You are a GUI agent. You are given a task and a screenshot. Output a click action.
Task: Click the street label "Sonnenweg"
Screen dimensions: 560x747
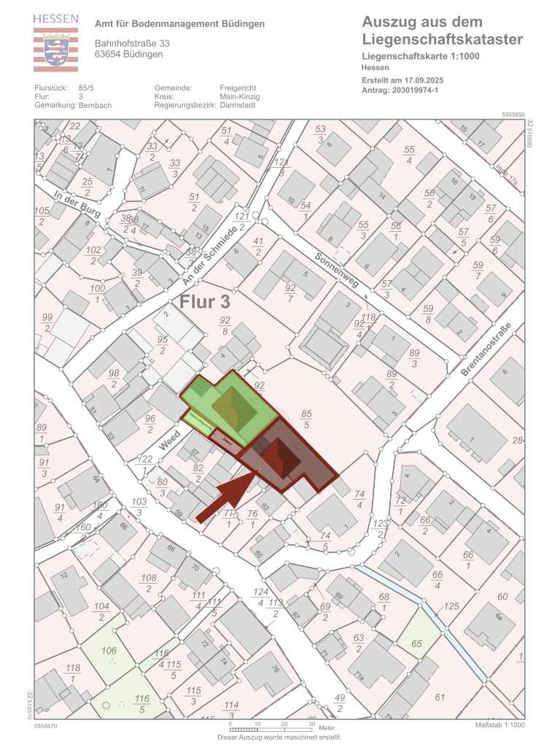pyautogui.click(x=336, y=270)
